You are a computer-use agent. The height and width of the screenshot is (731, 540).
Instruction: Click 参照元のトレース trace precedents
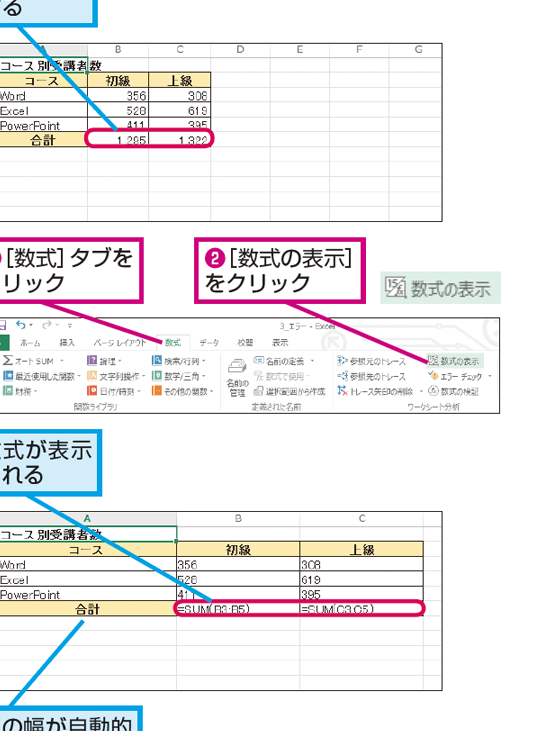[x=371, y=361]
